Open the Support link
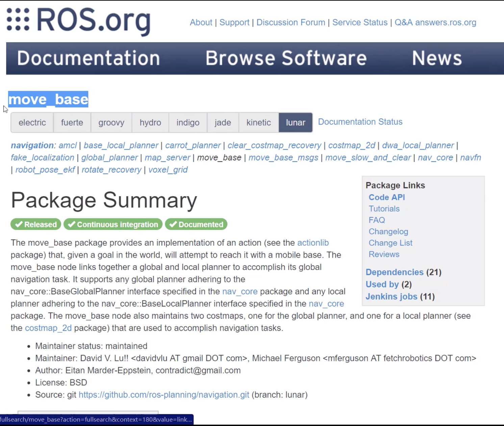The image size is (504, 426). (x=234, y=22)
